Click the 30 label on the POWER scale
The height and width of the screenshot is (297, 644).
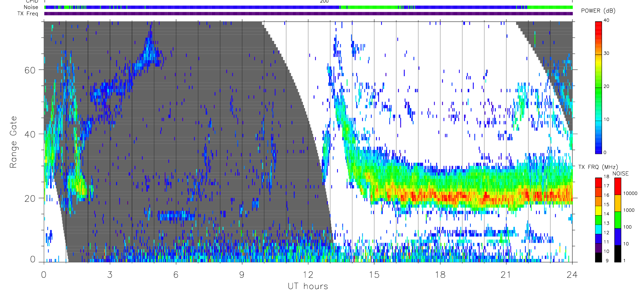[606, 53]
